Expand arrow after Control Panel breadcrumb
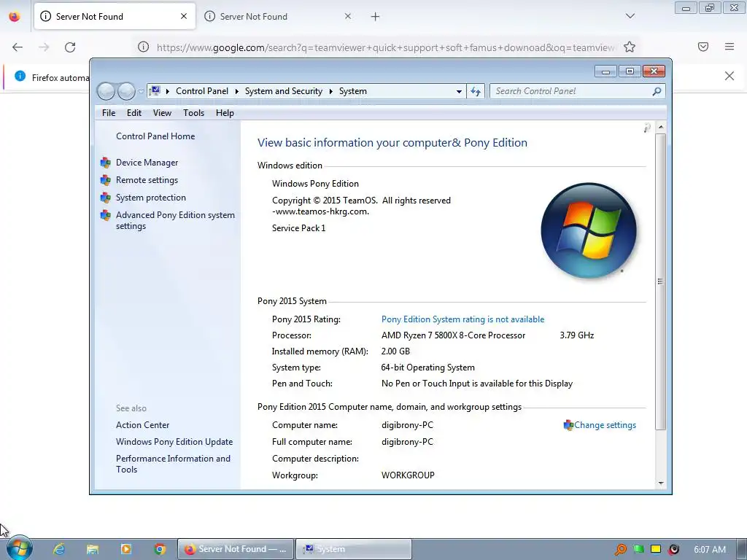This screenshot has width=747, height=560. 237,91
